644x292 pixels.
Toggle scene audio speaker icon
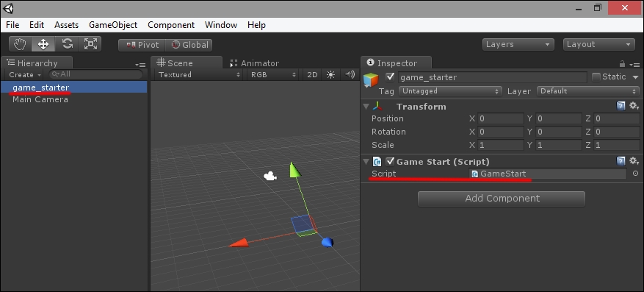(350, 74)
